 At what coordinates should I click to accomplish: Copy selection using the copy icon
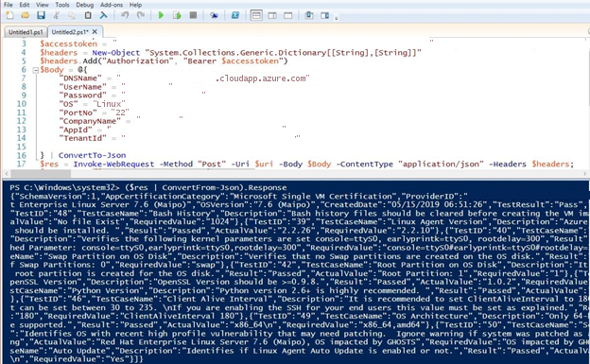tap(72, 15)
